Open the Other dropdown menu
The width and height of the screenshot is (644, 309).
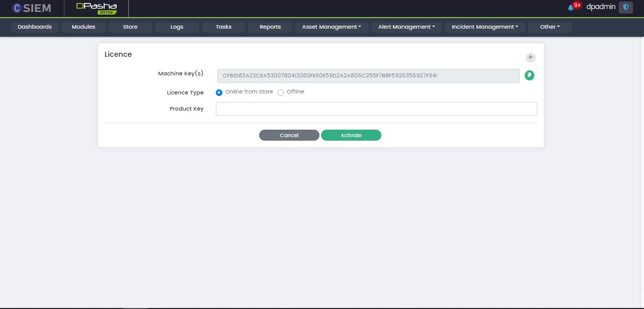[x=549, y=27]
